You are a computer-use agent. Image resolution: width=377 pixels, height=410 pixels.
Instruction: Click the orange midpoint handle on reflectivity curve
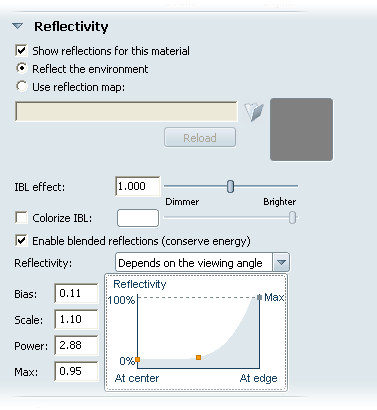pos(198,357)
